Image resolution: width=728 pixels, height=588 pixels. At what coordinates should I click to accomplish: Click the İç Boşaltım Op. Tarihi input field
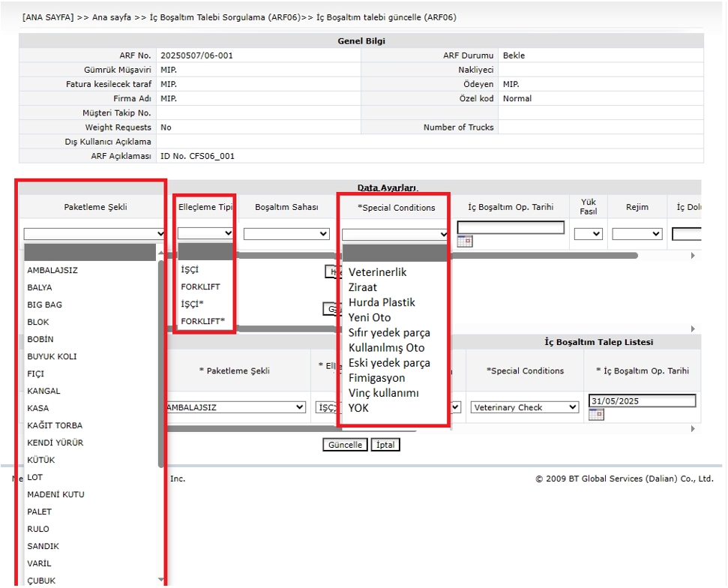[x=511, y=226]
